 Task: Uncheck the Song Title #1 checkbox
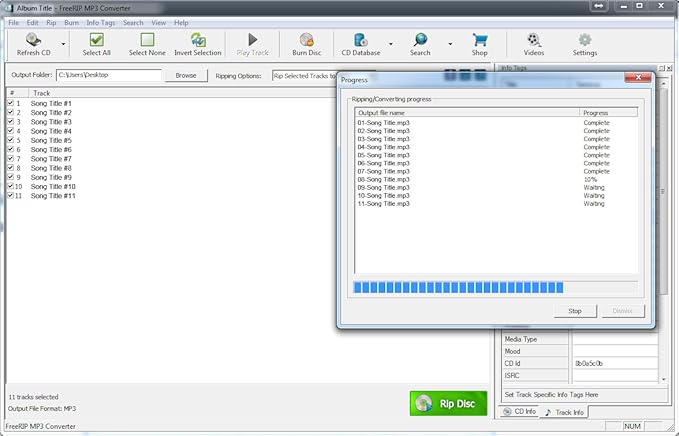click(10, 103)
